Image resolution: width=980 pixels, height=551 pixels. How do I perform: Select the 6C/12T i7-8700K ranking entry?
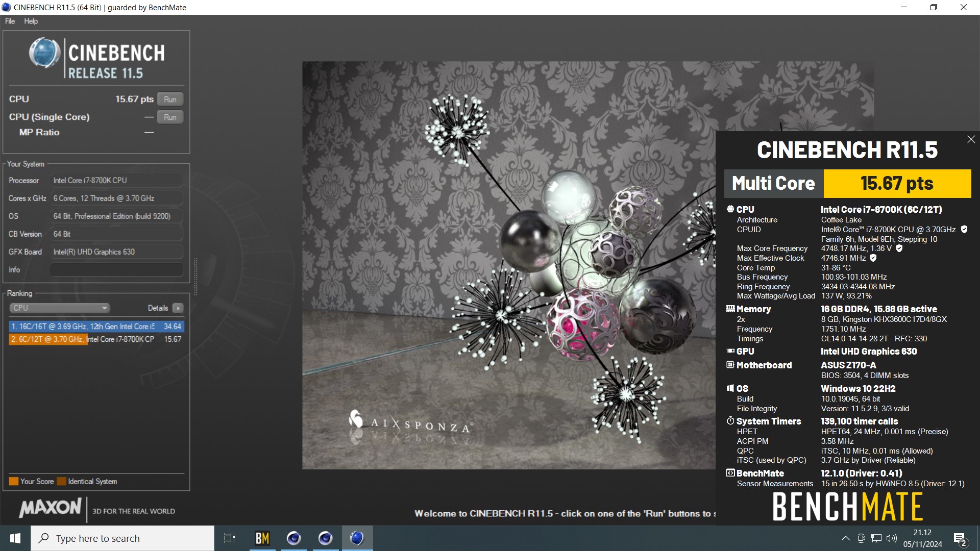96,339
